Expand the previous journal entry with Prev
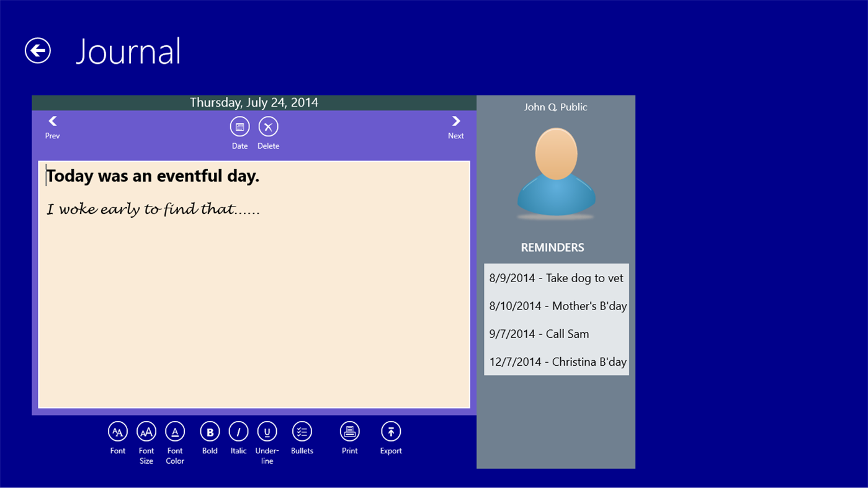The width and height of the screenshot is (868, 488). click(x=52, y=127)
